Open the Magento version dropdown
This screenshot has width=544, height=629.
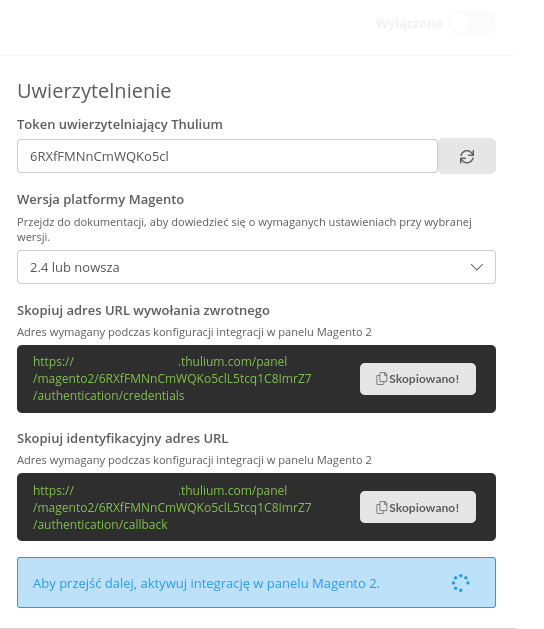point(256,267)
